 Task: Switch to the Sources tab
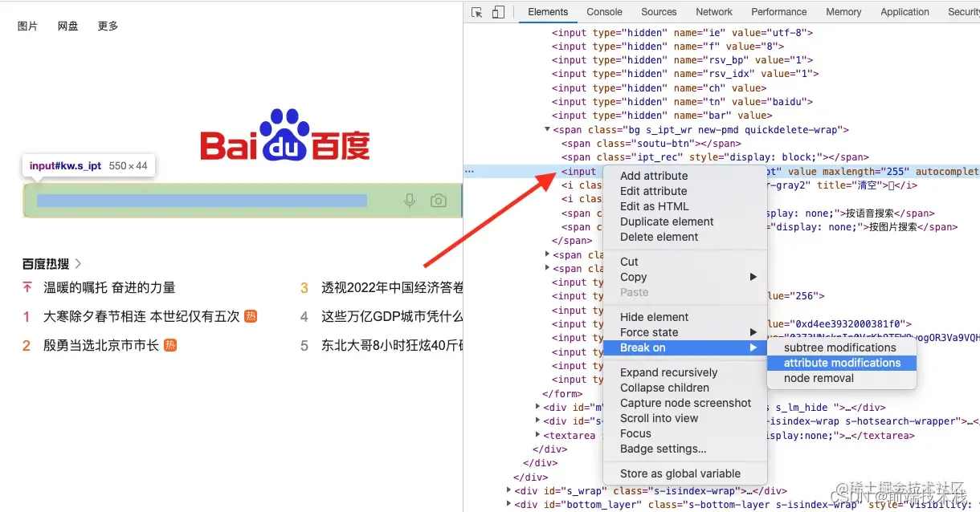659,12
